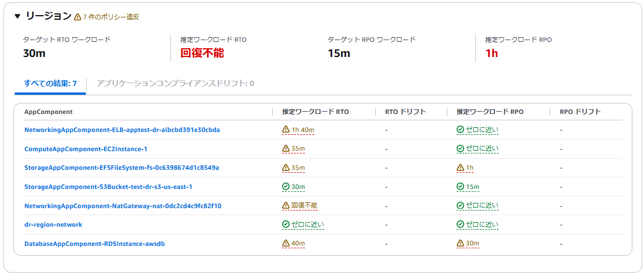
Task: Click the warning icon beside EC2Instance 35m RTO
Action: [286, 149]
